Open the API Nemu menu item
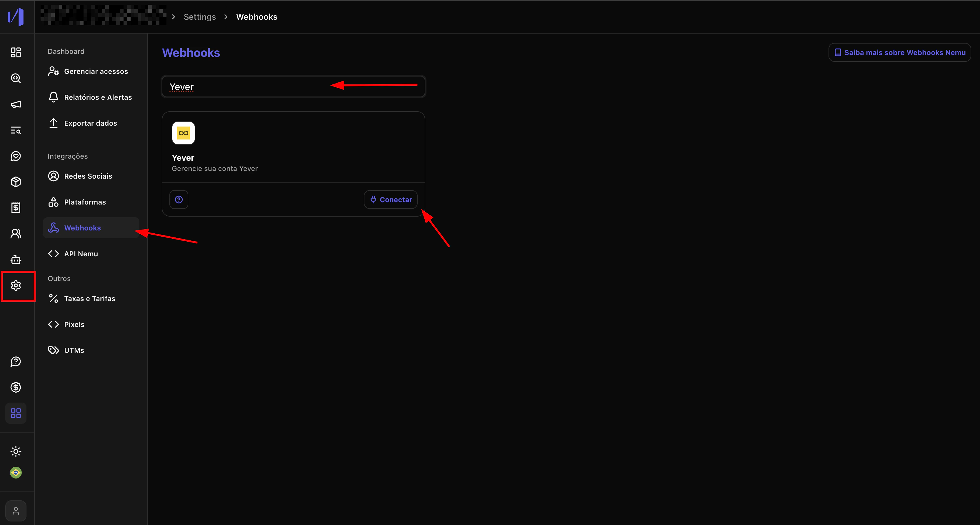This screenshot has height=525, width=980. tap(81, 254)
